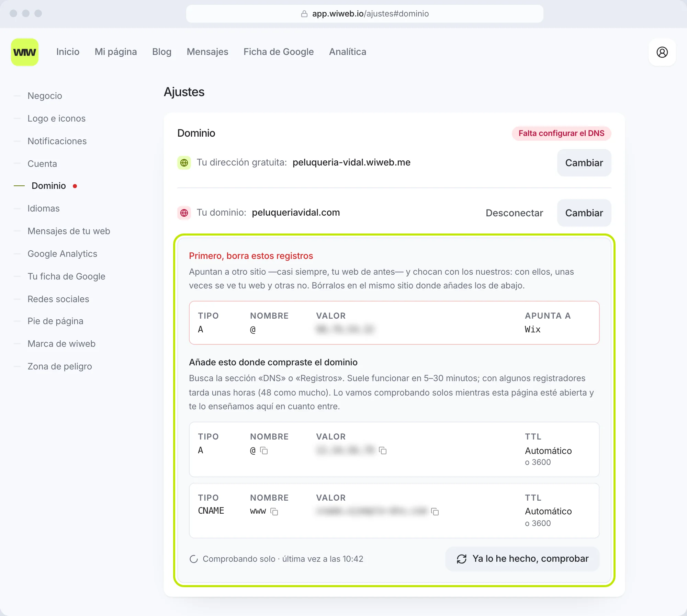This screenshot has width=687, height=616.
Task: Select Google Analytics in the sidebar
Action: pyautogui.click(x=62, y=254)
